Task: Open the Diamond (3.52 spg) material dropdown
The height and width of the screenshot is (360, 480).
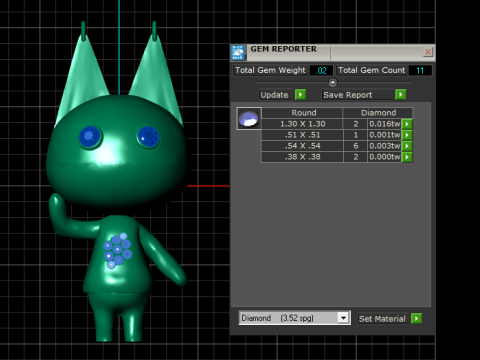Action: [x=295, y=318]
